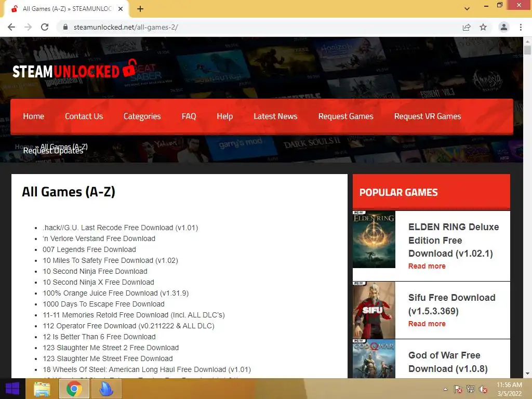Open 007 Legends Free Download

(89, 249)
